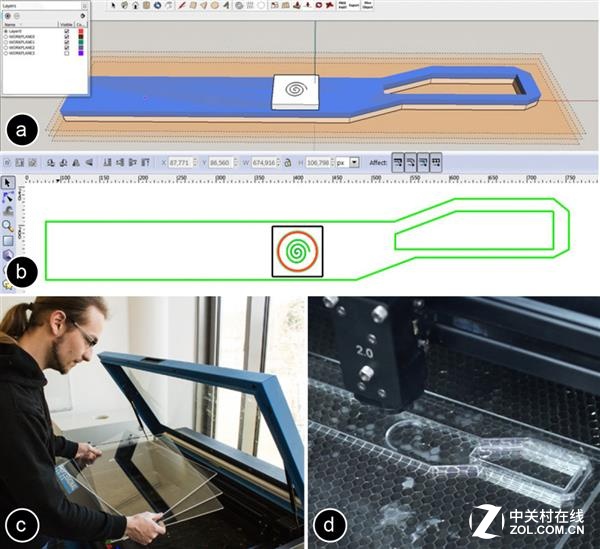Lower selection to bottom
The image size is (600, 549).
tap(108, 163)
